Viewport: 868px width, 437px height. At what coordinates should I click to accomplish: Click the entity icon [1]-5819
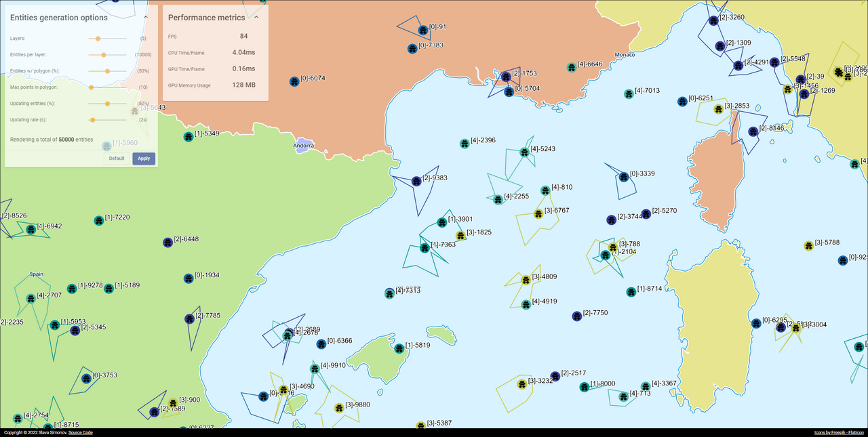pyautogui.click(x=399, y=348)
